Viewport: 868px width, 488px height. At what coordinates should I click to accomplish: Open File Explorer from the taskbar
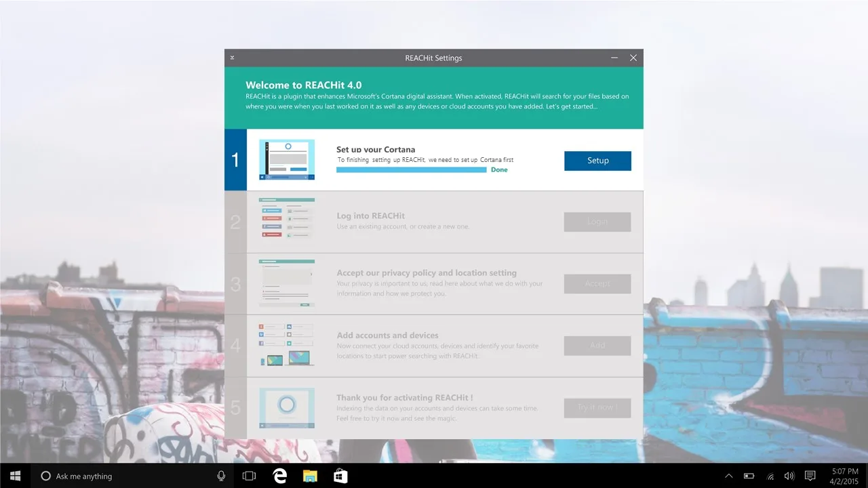(310, 476)
